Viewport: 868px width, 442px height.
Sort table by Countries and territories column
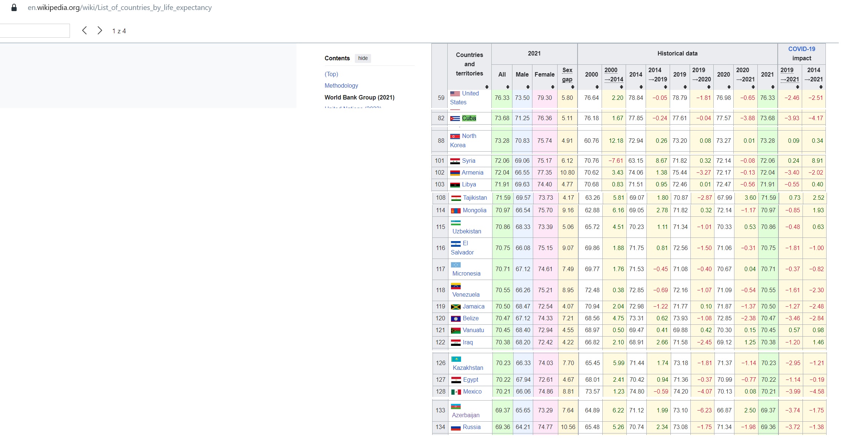(x=487, y=87)
